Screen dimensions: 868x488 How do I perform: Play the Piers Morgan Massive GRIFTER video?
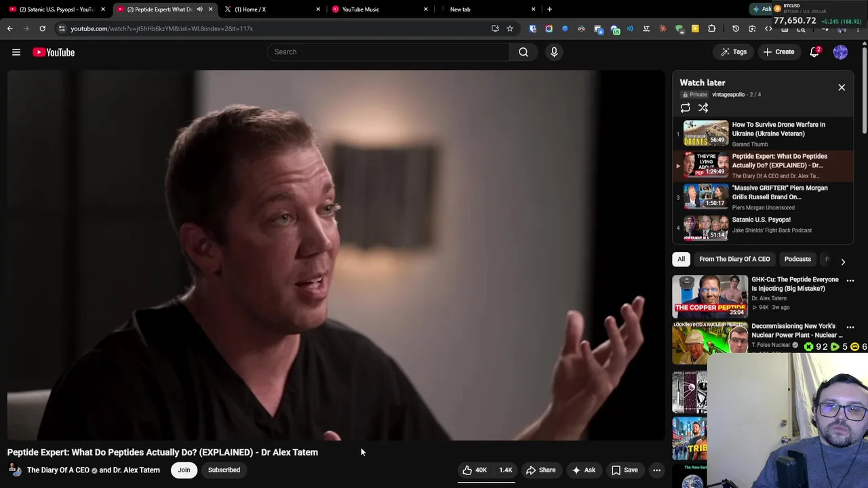click(x=763, y=197)
